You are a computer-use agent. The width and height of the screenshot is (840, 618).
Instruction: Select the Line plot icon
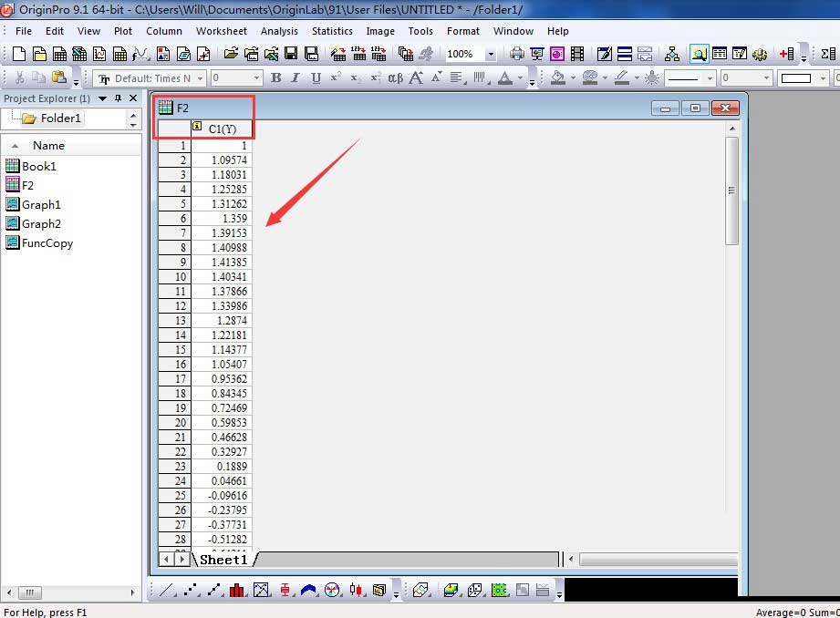166,590
